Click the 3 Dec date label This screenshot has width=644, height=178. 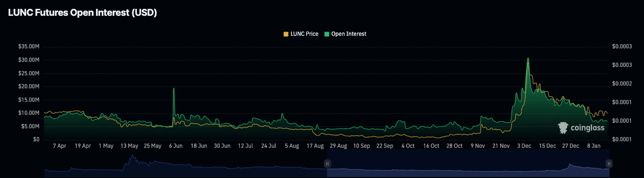(524, 146)
